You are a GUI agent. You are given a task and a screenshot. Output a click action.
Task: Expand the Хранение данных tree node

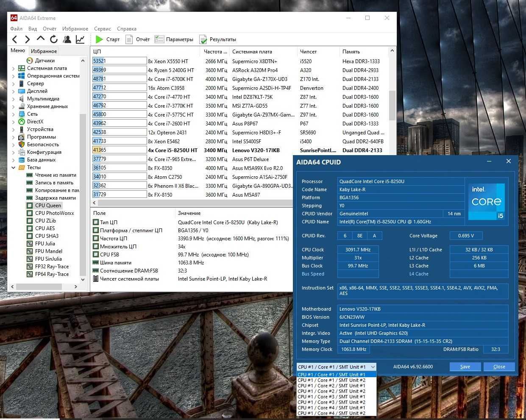tap(13, 106)
